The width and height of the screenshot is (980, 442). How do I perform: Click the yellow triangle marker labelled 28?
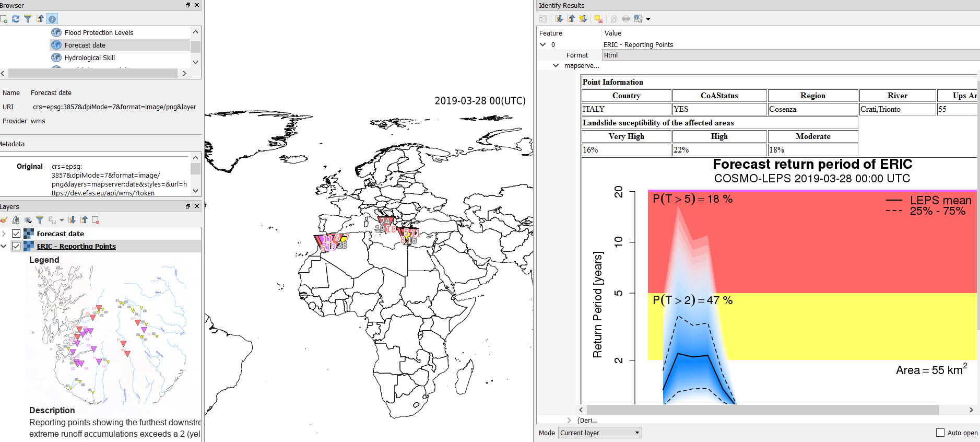coord(343,239)
